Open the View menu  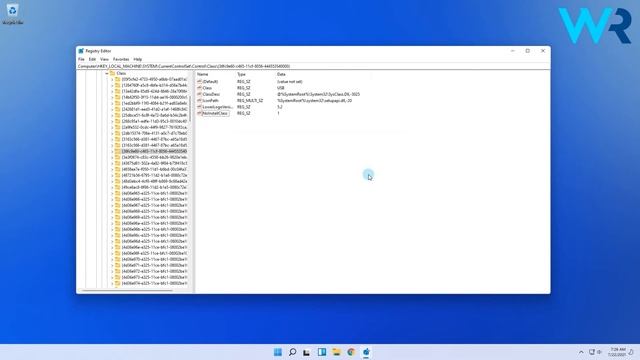coord(104,59)
